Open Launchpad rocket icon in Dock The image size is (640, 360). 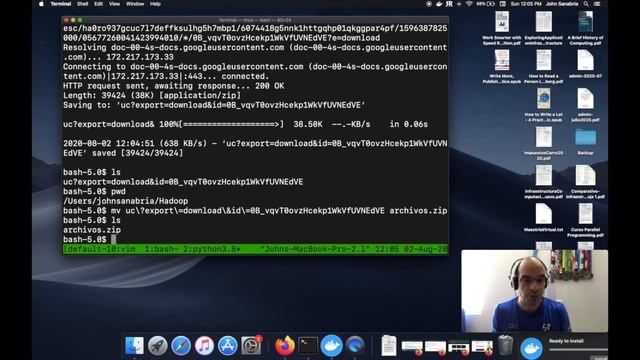coord(158,346)
